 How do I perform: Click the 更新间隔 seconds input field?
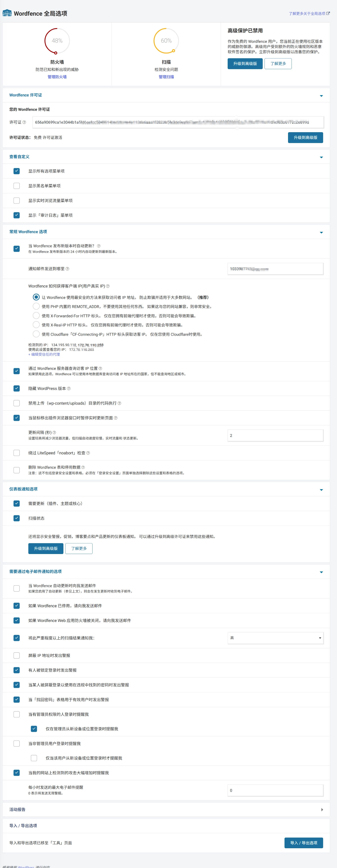click(x=275, y=436)
